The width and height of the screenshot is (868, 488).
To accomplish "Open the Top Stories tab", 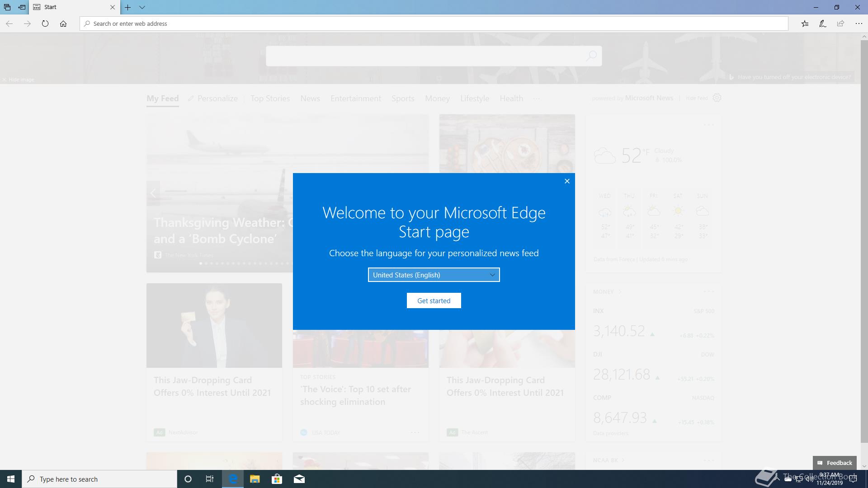I will (270, 99).
